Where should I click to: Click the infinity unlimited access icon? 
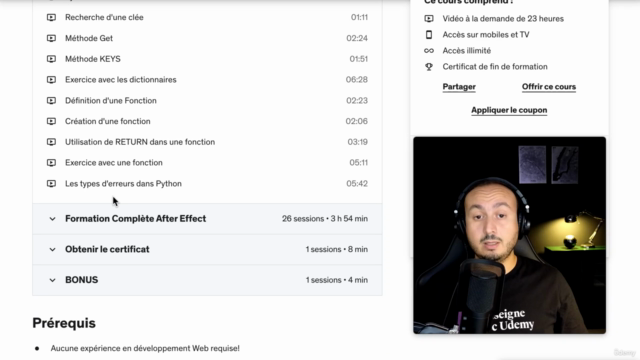[x=429, y=51]
